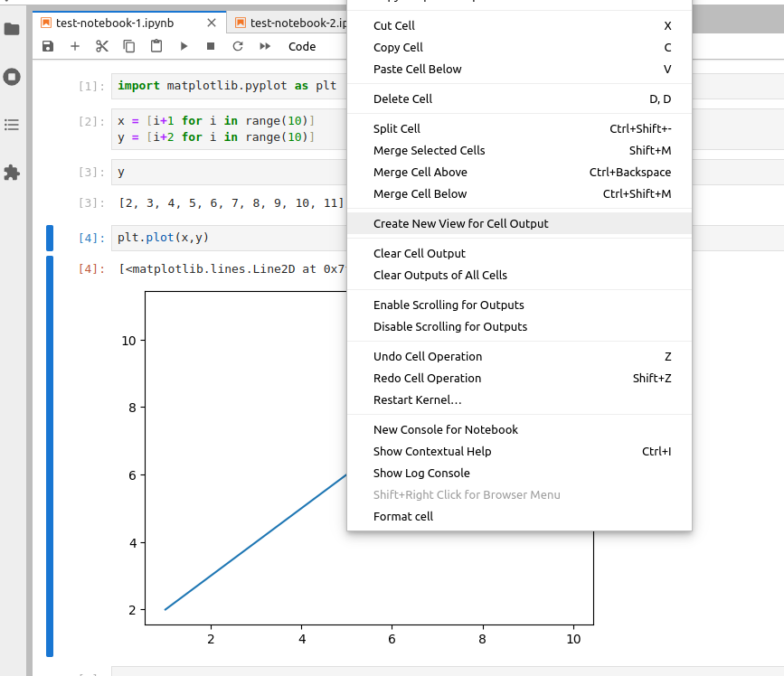
Task: Save the notebook with the disk icon
Action: point(48,46)
